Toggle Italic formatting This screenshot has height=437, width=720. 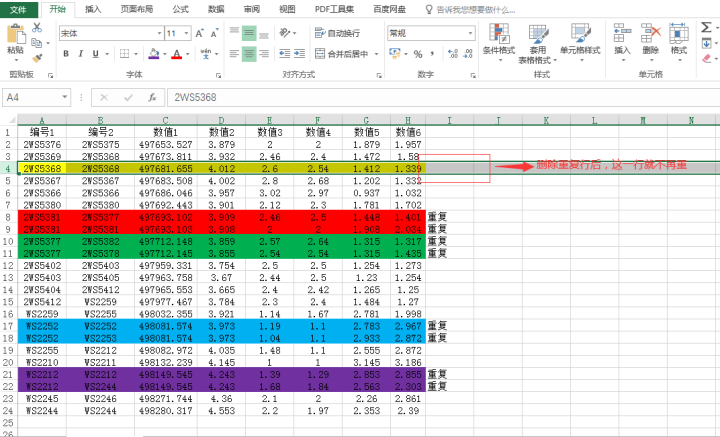pos(80,54)
